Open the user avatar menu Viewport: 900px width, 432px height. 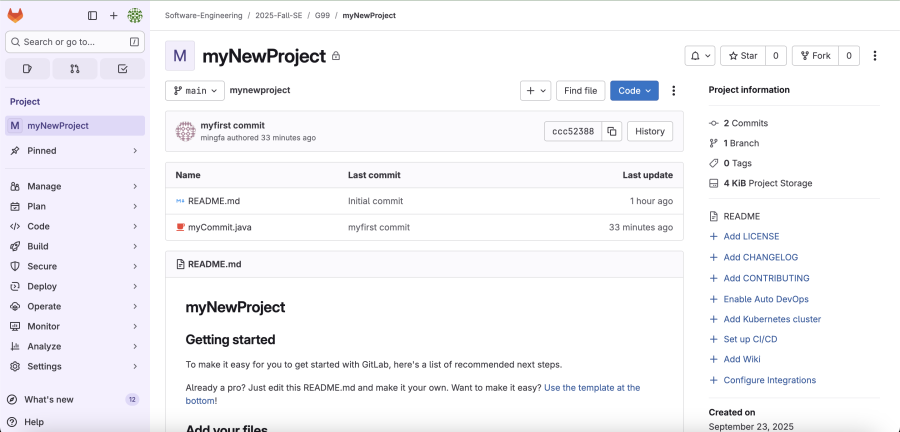click(x=135, y=15)
